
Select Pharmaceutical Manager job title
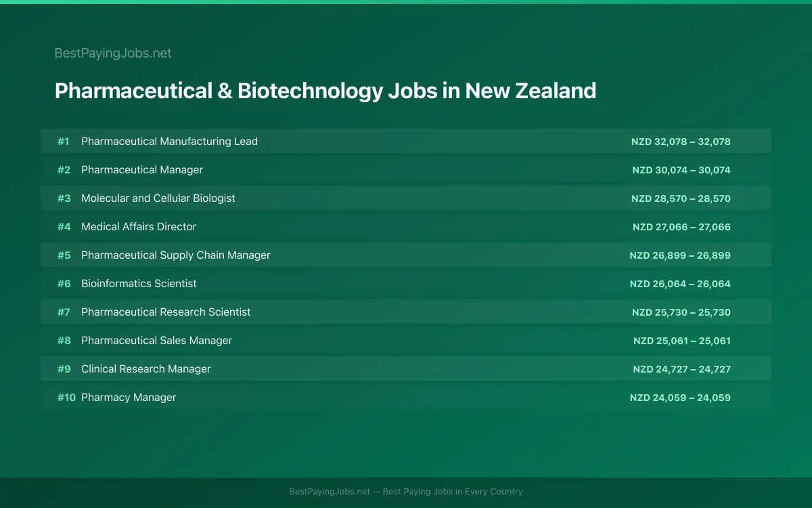point(142,170)
